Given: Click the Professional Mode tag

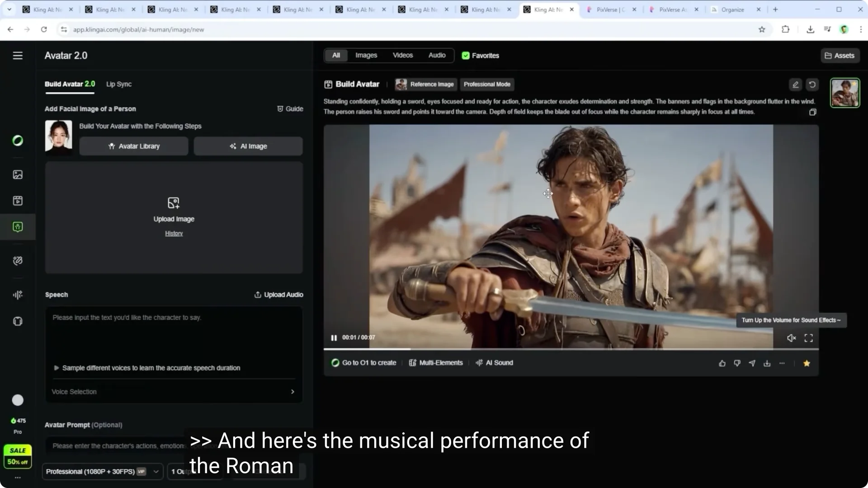Looking at the screenshot, I should [x=487, y=84].
